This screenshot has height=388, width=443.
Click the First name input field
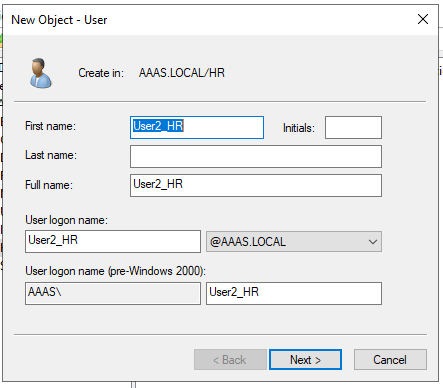click(x=197, y=127)
